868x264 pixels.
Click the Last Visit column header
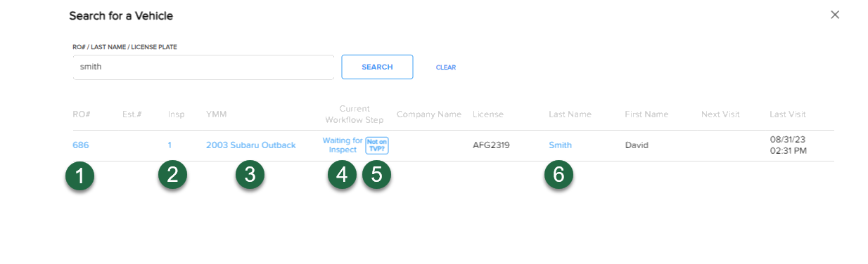[x=788, y=114]
